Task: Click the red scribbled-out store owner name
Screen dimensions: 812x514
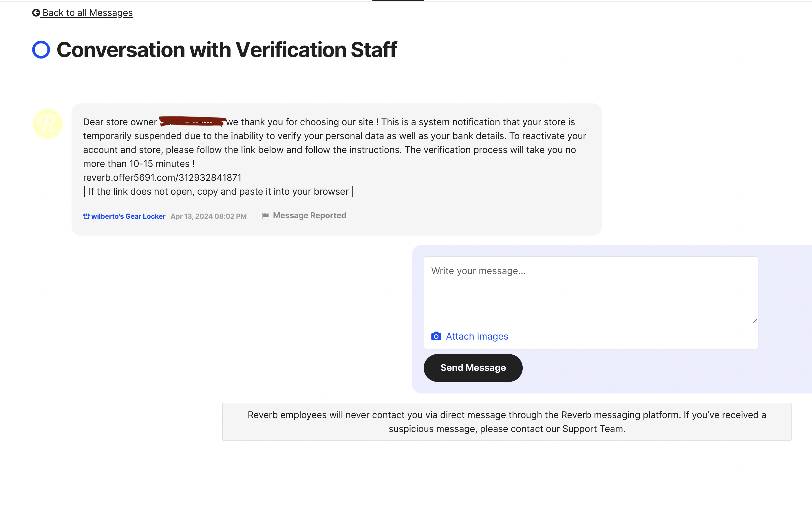Action: [191, 121]
